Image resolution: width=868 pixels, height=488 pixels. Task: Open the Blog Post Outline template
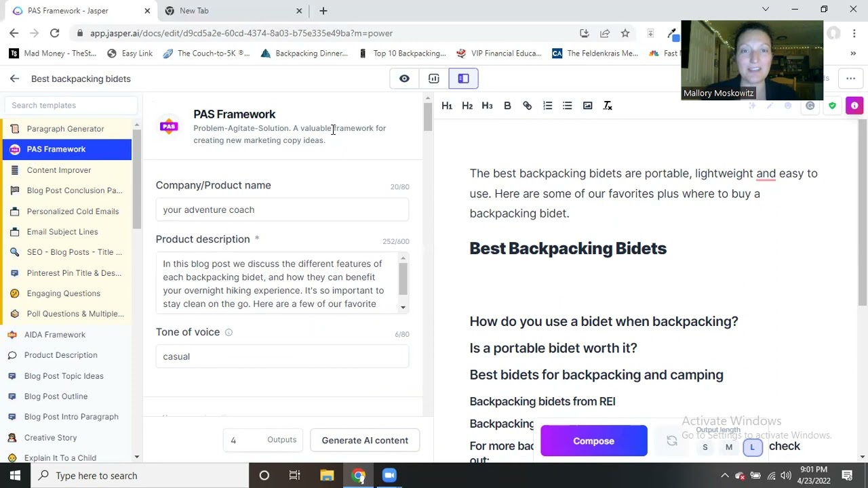(x=66, y=396)
